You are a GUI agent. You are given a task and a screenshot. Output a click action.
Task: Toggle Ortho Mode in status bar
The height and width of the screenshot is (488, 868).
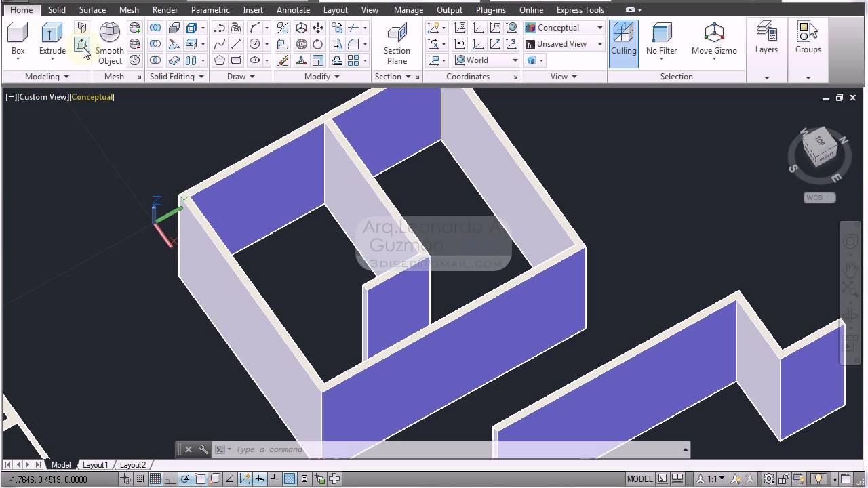[170, 479]
